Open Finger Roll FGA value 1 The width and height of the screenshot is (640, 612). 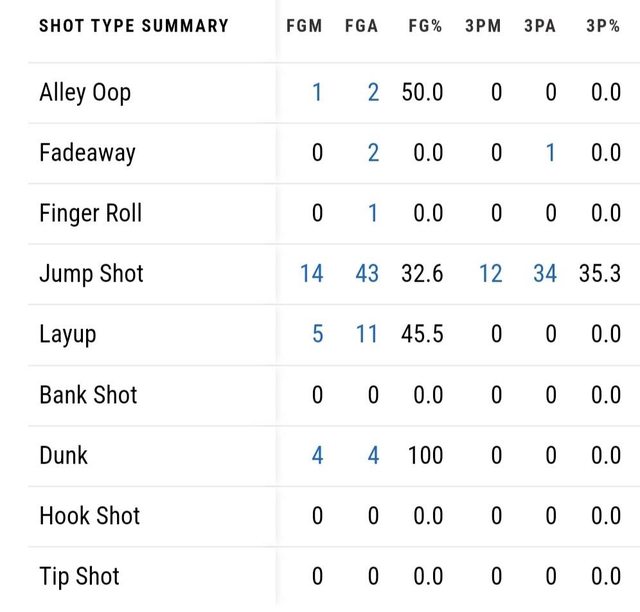coord(373,213)
